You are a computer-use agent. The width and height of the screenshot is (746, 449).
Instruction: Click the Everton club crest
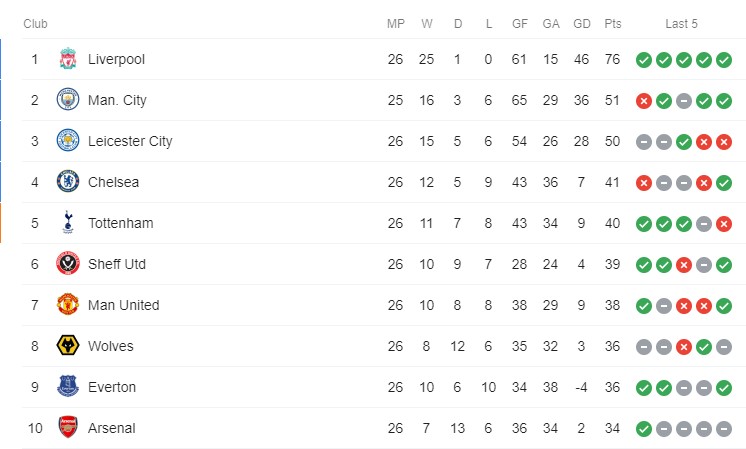(68, 387)
